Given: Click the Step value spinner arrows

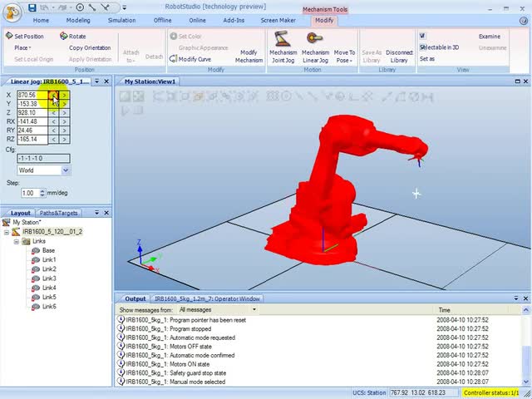Looking at the screenshot, I should tap(42, 193).
